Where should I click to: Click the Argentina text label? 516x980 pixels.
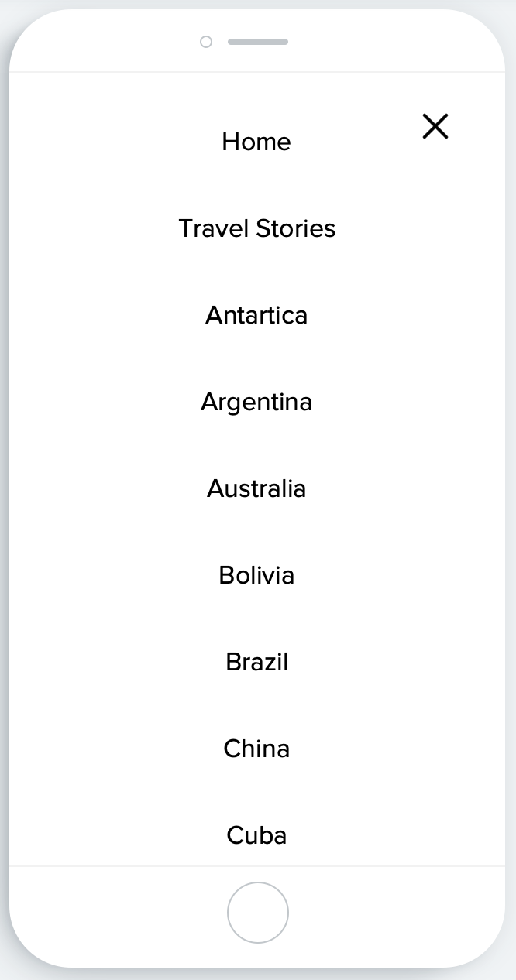coord(256,402)
